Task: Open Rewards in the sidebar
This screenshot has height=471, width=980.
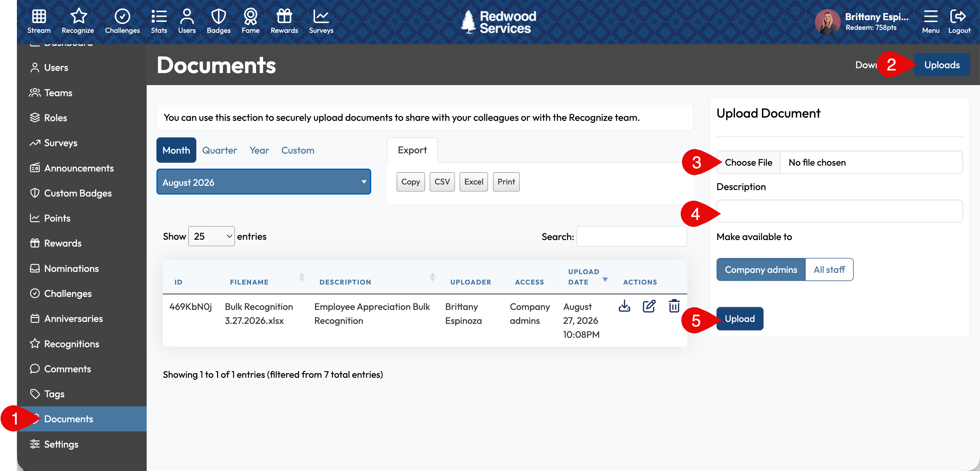Action: point(82,243)
